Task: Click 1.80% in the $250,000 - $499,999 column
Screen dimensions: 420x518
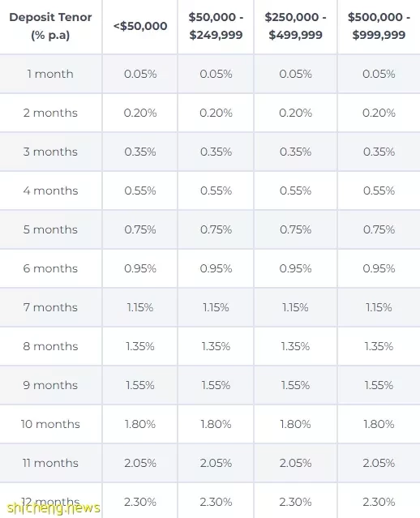Action: (x=295, y=424)
